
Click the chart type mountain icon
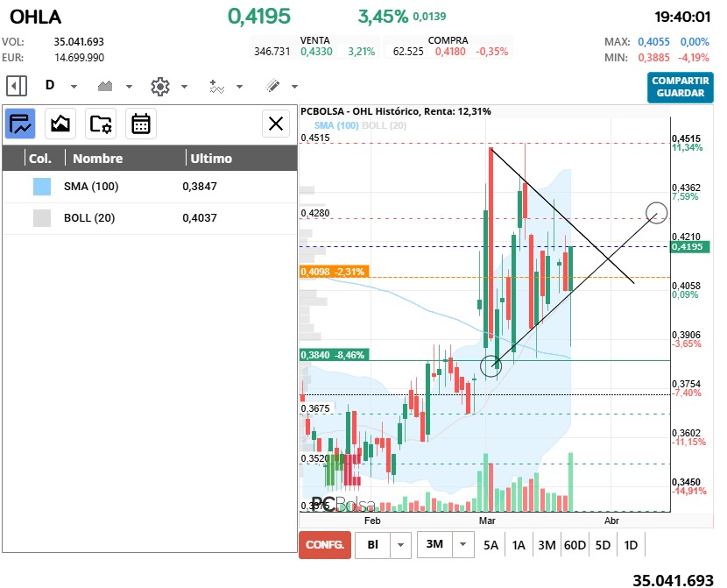[106, 86]
